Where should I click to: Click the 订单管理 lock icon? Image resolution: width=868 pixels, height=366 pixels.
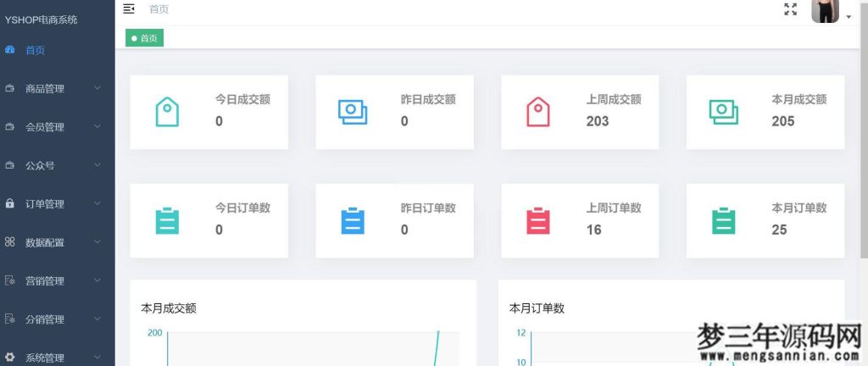(x=9, y=203)
